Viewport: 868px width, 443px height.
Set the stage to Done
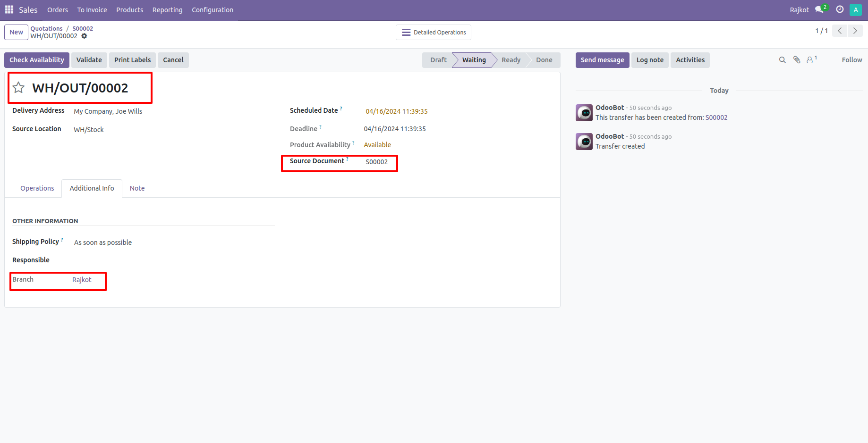point(544,60)
